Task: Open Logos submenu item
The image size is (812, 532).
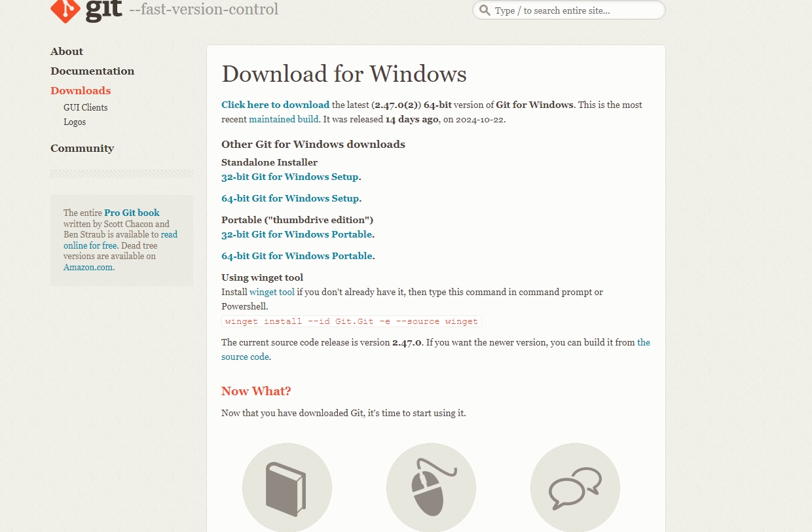Action: point(75,122)
